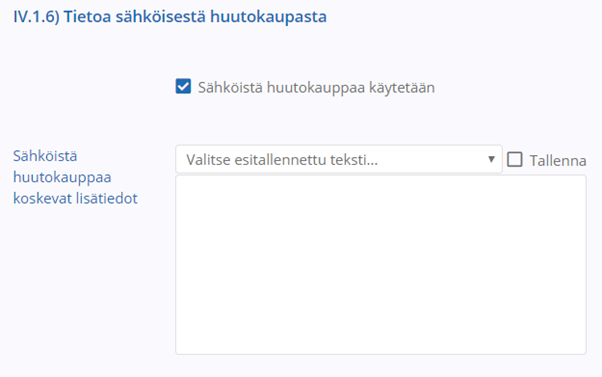The width and height of the screenshot is (602, 377).
Task: Click the Tallenna label text
Action: (558, 161)
